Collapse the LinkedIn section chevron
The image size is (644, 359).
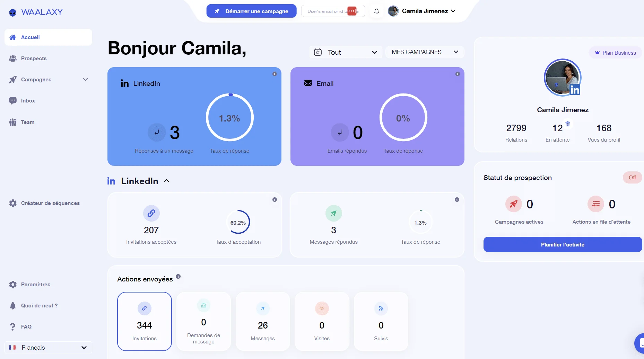[167, 181]
